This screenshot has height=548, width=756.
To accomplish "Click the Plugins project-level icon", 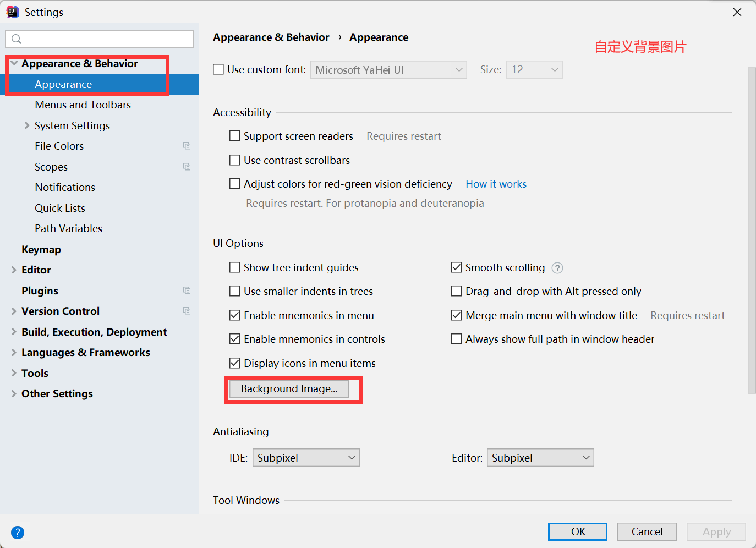I will pyautogui.click(x=187, y=291).
